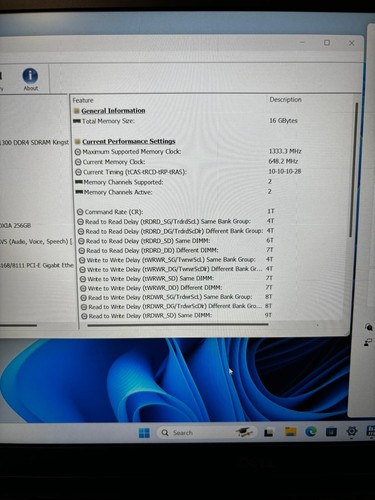
Task: Select the DDR4 SDRAM Kingston tree item
Action: 34,143
